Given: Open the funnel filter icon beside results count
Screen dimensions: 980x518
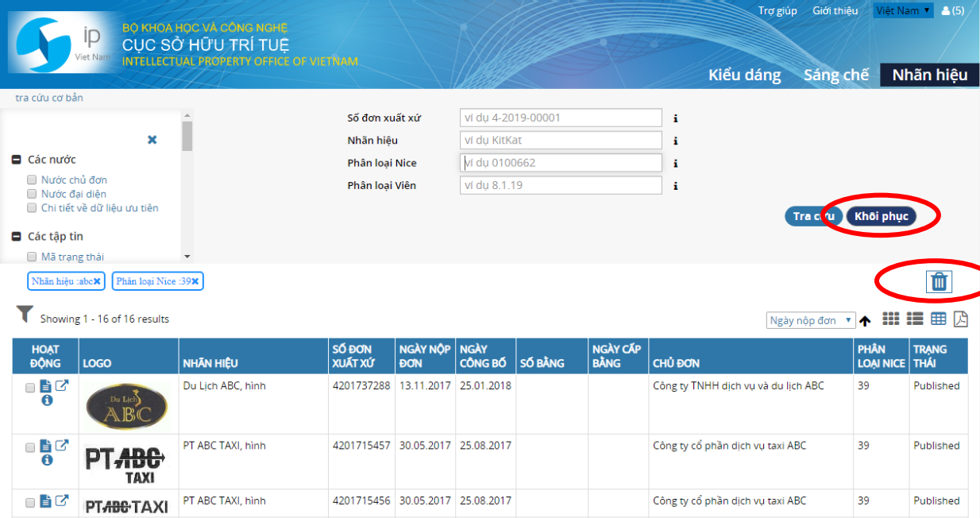Looking at the screenshot, I should point(25,315).
